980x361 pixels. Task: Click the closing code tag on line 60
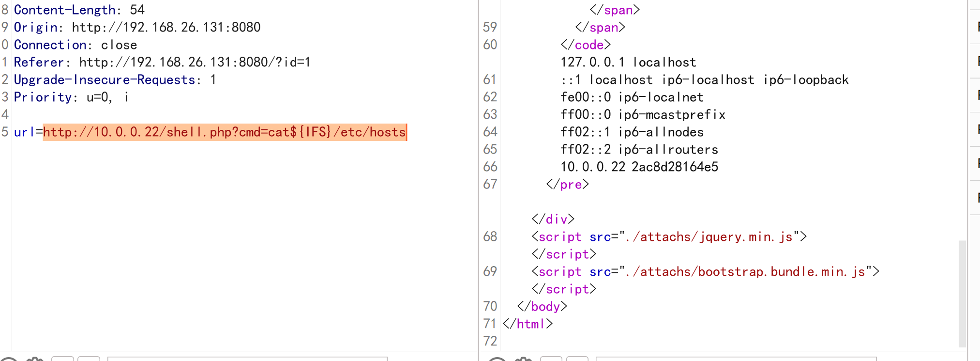click(x=586, y=45)
